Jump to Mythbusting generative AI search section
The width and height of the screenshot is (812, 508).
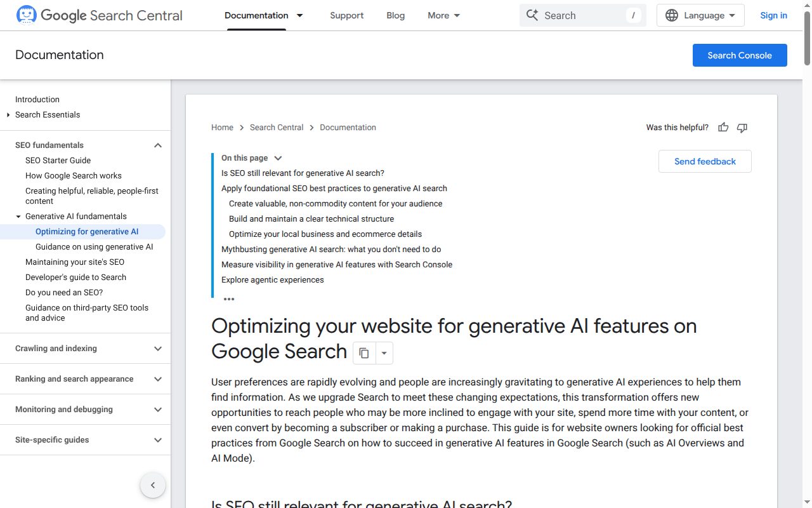pos(331,250)
